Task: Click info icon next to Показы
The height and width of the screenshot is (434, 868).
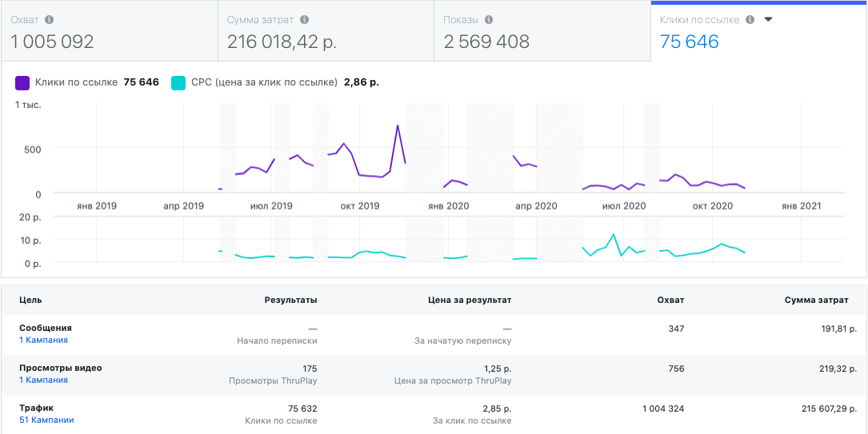Action: pos(489,20)
